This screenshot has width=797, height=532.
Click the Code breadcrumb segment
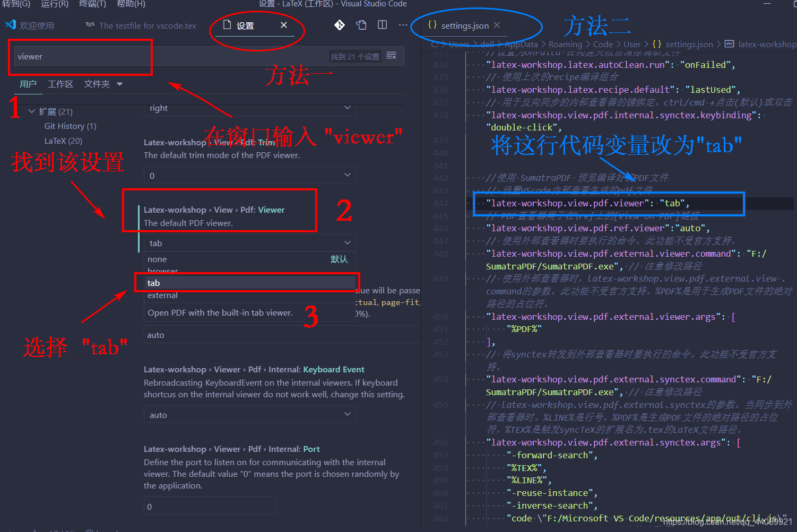point(603,44)
